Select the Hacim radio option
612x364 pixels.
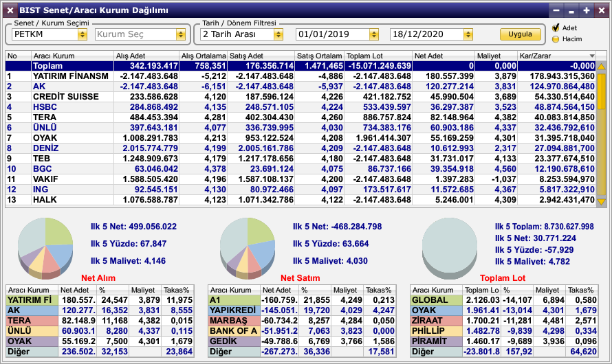pos(556,39)
